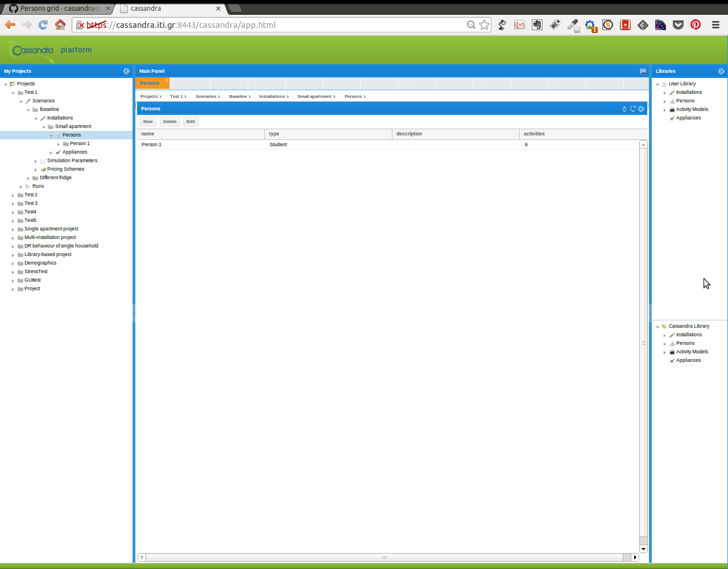Expand the Person 1 tree node
Image resolution: width=728 pixels, height=569 pixels.
[x=59, y=144]
